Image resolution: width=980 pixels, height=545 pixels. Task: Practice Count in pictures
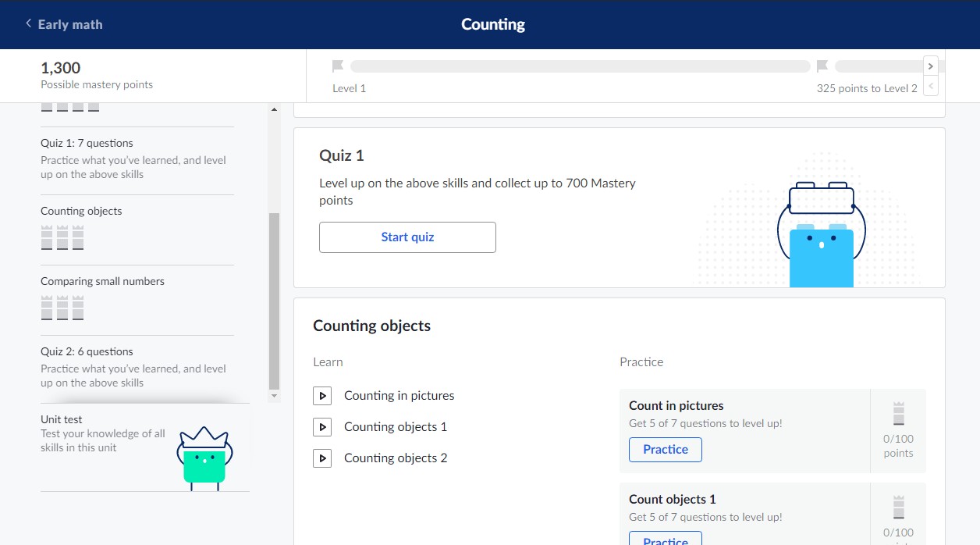tap(665, 449)
